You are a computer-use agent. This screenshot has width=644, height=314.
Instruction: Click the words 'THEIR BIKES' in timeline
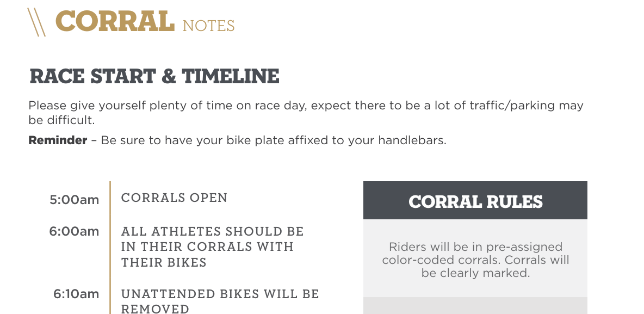click(164, 262)
